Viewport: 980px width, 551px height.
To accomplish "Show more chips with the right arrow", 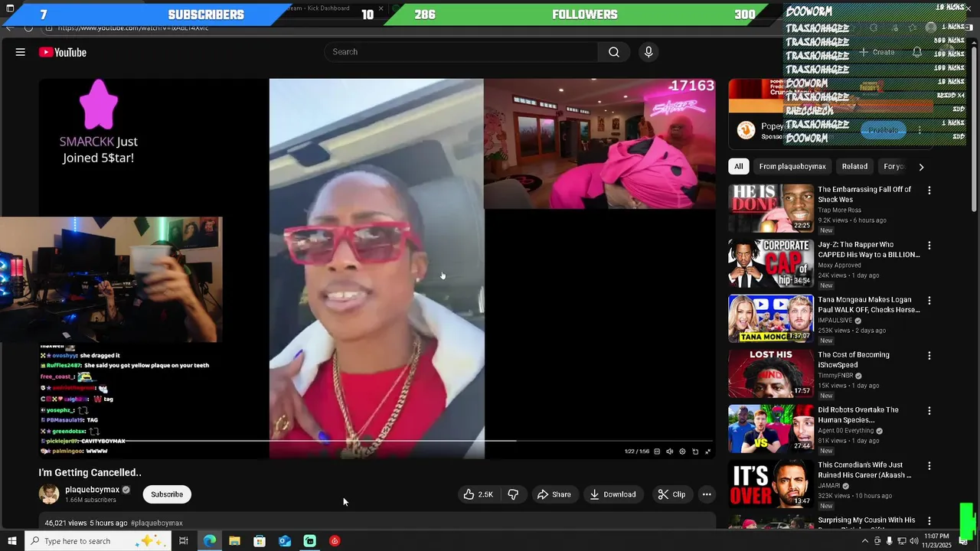I will click(x=921, y=167).
